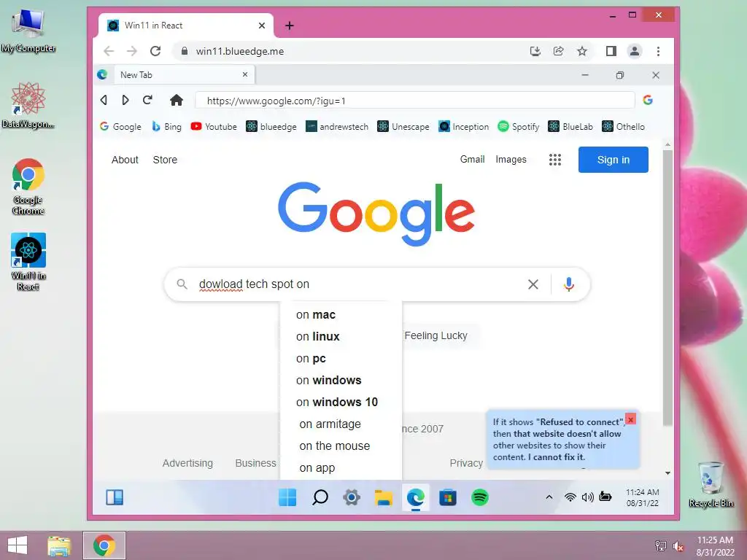Click the Edge forward arrow in inner browser
The width and height of the screenshot is (747, 560).
click(x=125, y=100)
